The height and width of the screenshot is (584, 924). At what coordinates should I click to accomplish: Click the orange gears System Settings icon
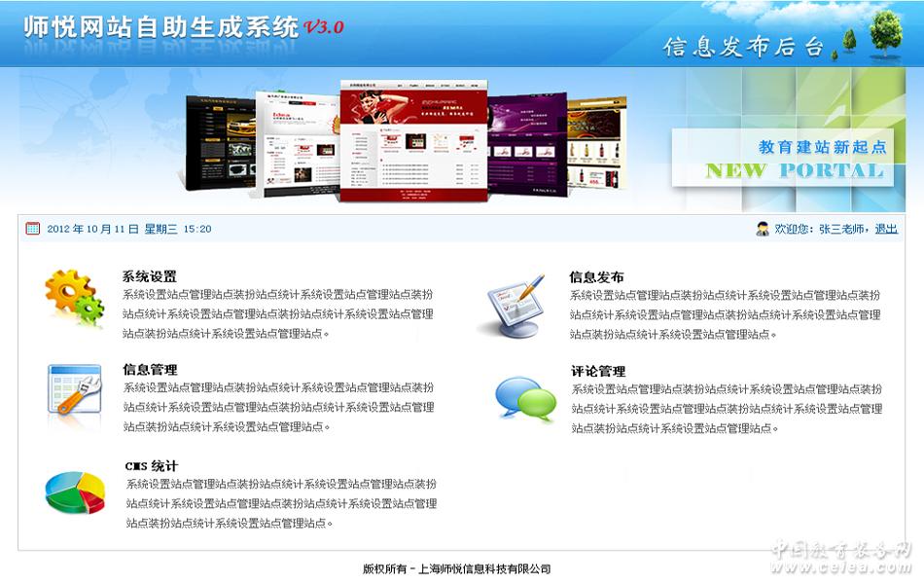pyautogui.click(x=73, y=299)
